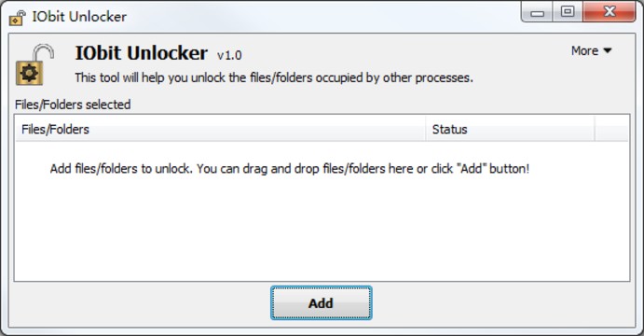644x336 pixels.
Task: Click the arrow next to More
Action: click(x=608, y=50)
